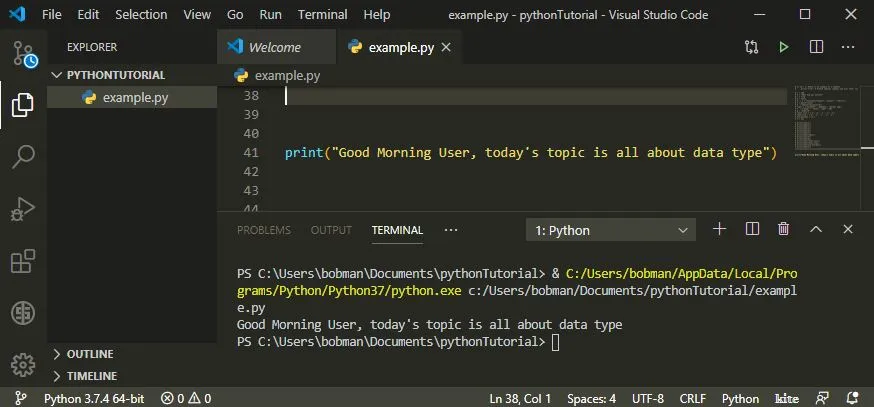The height and width of the screenshot is (407, 874).
Task: Click the EXPLORER sidebar title
Action: [x=92, y=47]
